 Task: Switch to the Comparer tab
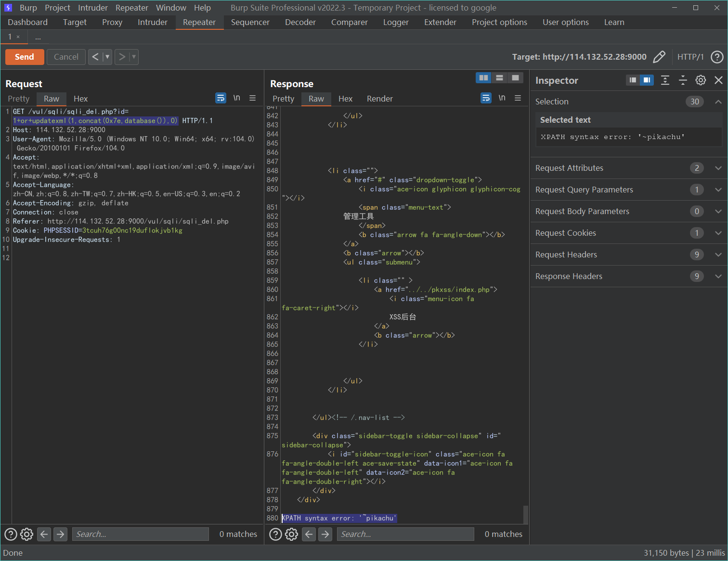(350, 22)
